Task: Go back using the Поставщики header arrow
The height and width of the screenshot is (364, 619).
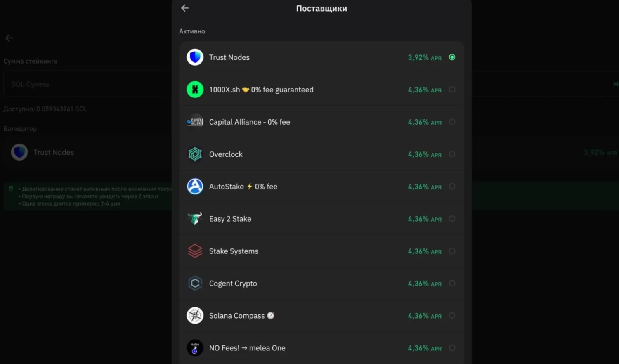Action: [185, 8]
